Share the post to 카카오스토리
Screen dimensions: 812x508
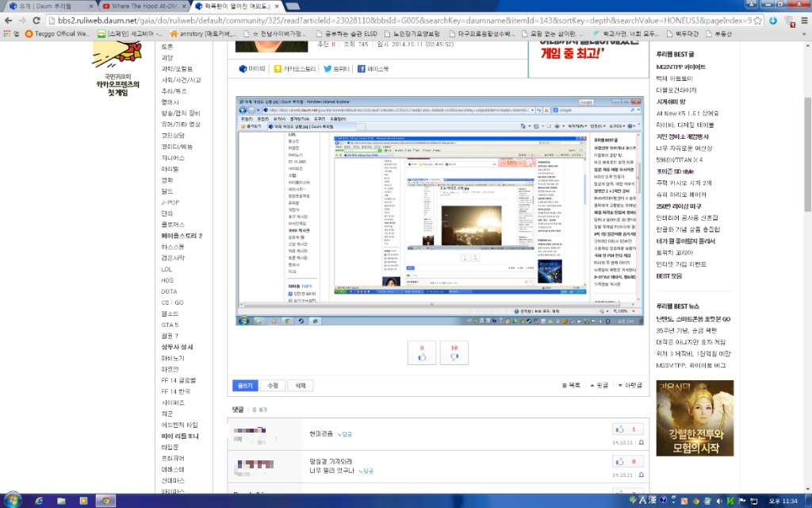coord(295,69)
